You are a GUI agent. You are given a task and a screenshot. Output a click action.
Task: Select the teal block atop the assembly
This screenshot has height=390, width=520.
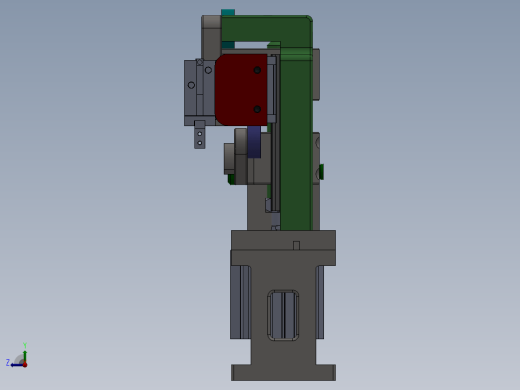[228, 12]
